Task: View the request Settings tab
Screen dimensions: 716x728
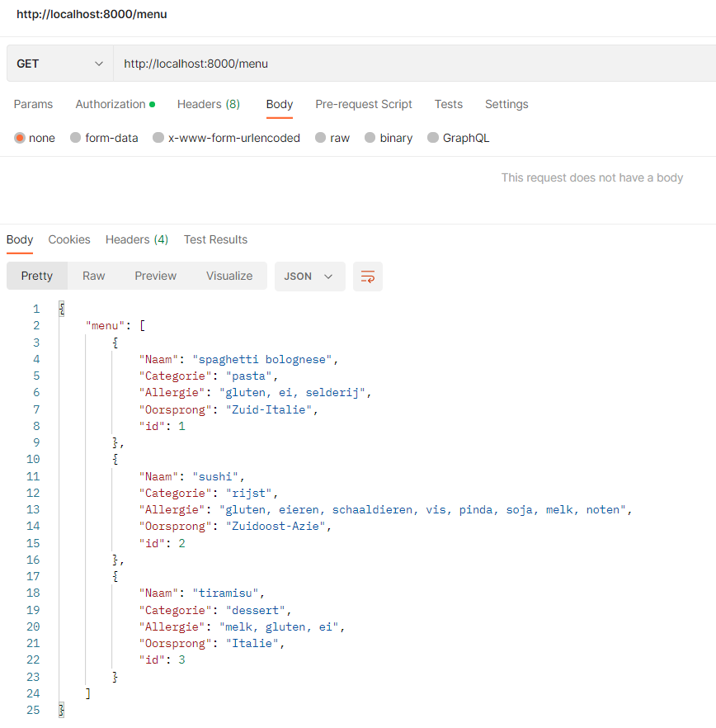Action: [506, 104]
